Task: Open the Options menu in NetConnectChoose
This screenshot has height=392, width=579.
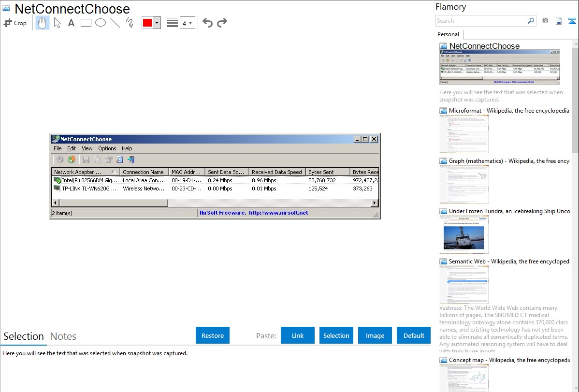Action: coord(107,148)
